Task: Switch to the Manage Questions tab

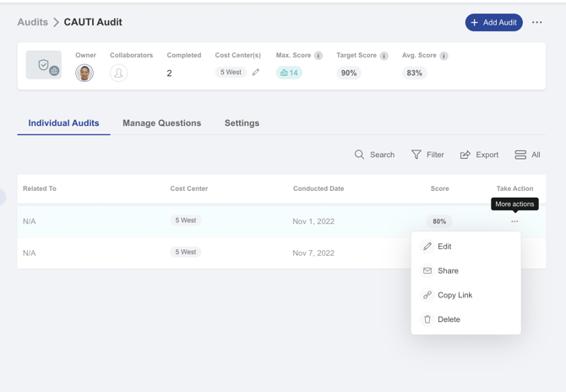Action: [x=161, y=123]
